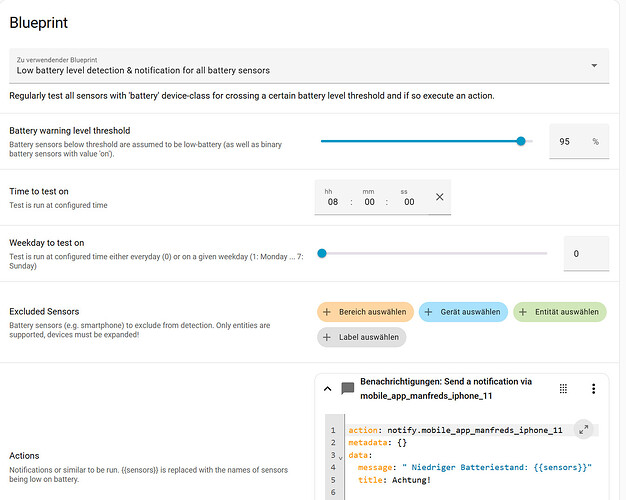This screenshot has height=500, width=626.
Task: Expand the YAML editor to fullscreen
Action: pos(584,430)
